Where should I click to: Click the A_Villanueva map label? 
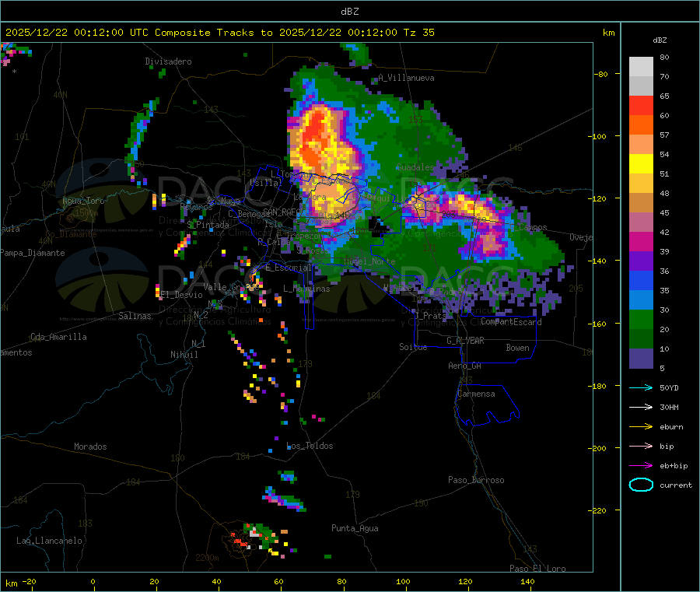[x=406, y=78]
